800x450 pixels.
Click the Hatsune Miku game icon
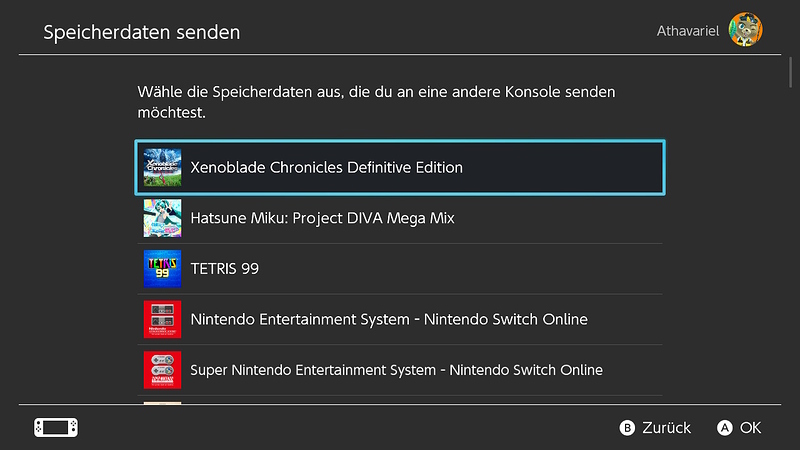(162, 218)
